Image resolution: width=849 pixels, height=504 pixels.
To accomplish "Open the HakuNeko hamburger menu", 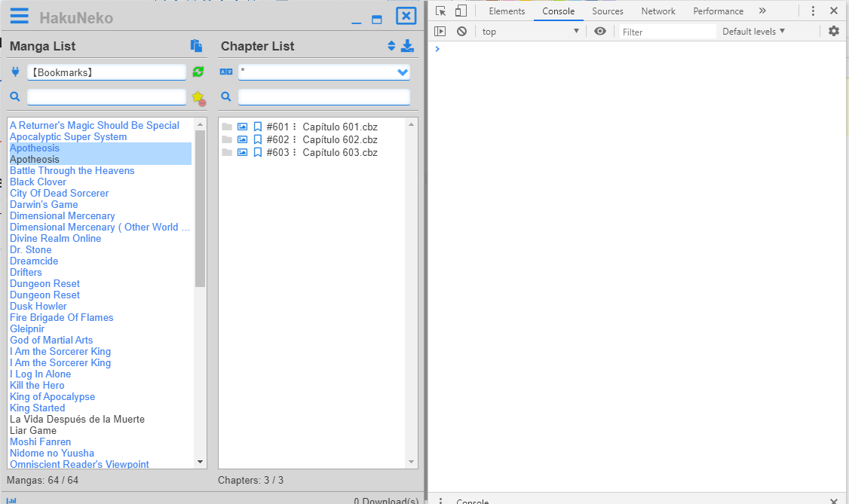I will [x=20, y=17].
